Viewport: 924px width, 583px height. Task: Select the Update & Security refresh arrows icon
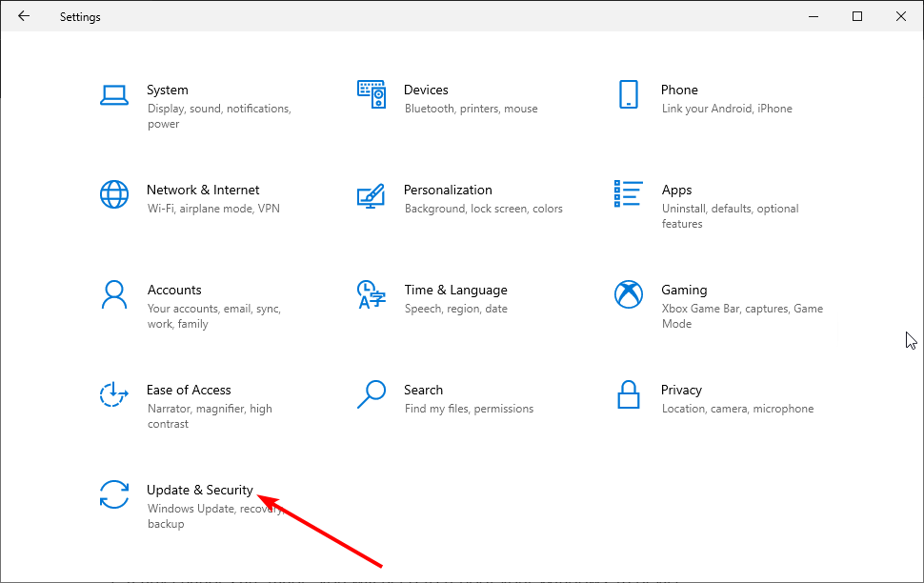click(114, 494)
